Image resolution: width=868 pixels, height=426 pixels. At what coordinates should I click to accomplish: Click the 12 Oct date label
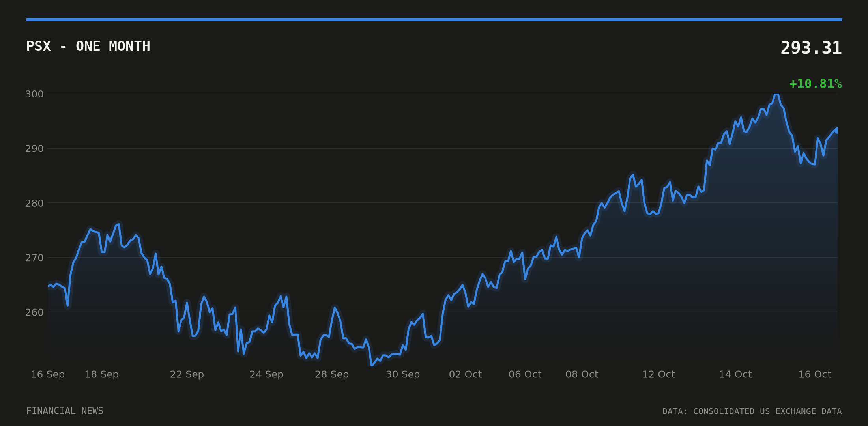658,374
